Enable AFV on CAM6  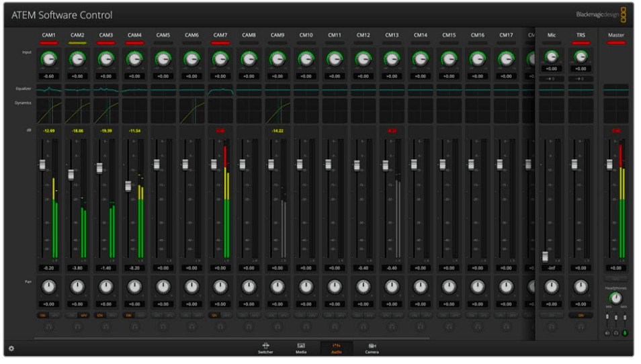pos(198,316)
